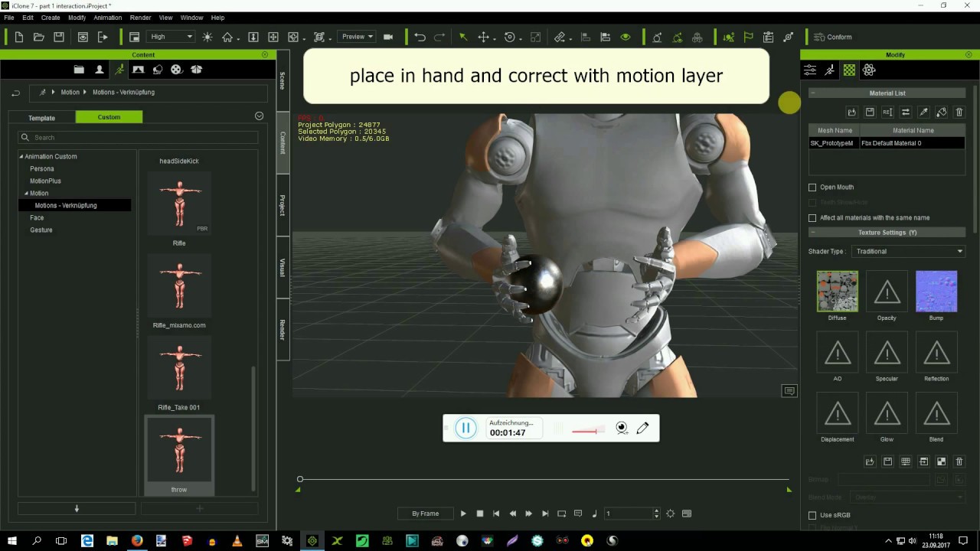
Task: Collapse the Animation Custom tree node
Action: (21, 156)
